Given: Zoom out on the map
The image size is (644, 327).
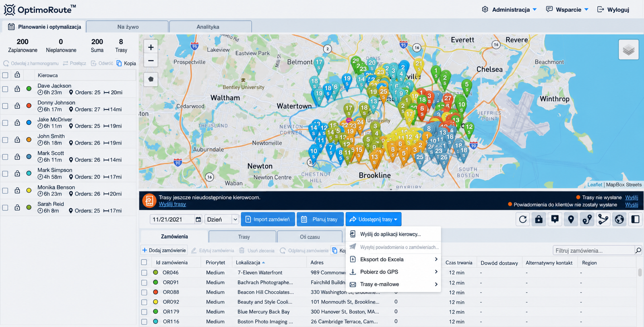Looking at the screenshot, I should pos(151,60).
